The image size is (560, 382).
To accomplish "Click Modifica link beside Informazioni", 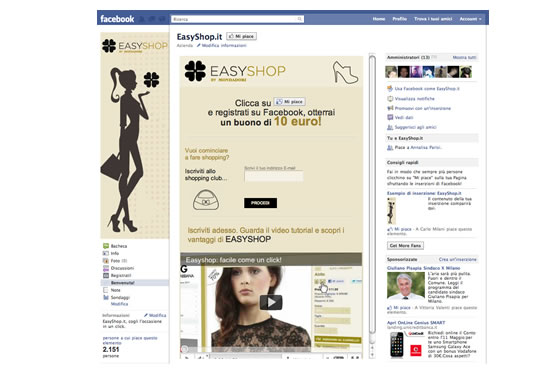I will (x=157, y=316).
